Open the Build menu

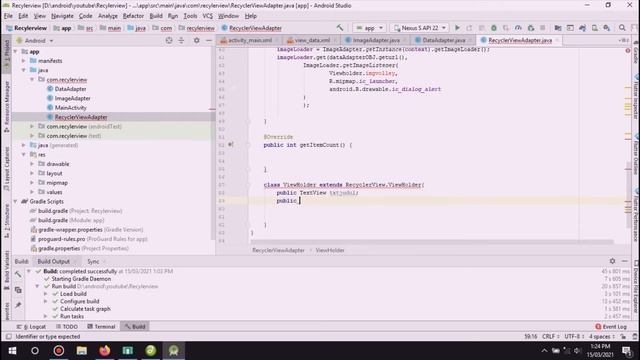point(156,16)
